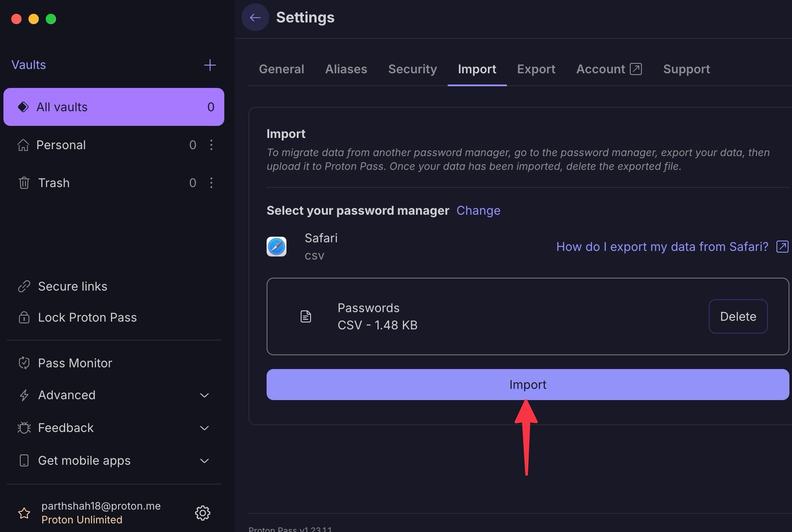Click the Personal vault home icon
This screenshot has width=792, height=532.
(x=23, y=145)
